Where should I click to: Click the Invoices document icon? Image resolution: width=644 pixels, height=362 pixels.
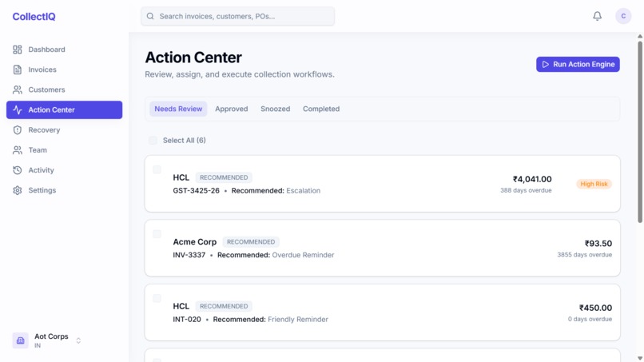pyautogui.click(x=18, y=70)
